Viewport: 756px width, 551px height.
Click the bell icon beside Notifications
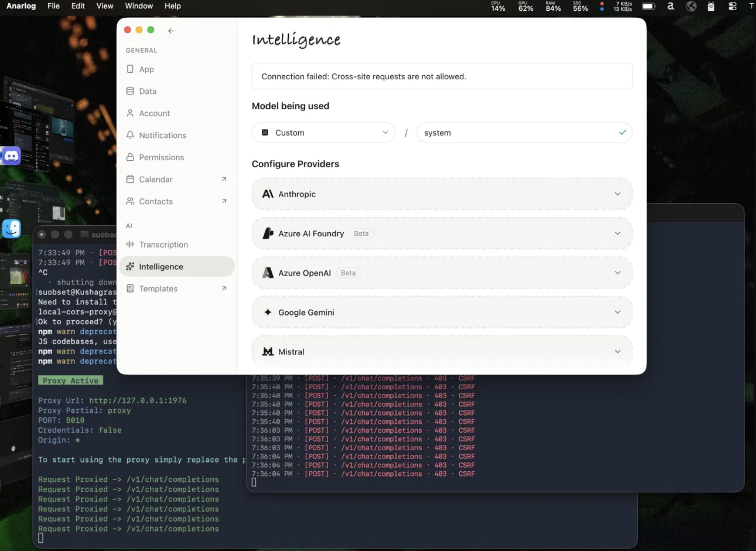point(130,135)
